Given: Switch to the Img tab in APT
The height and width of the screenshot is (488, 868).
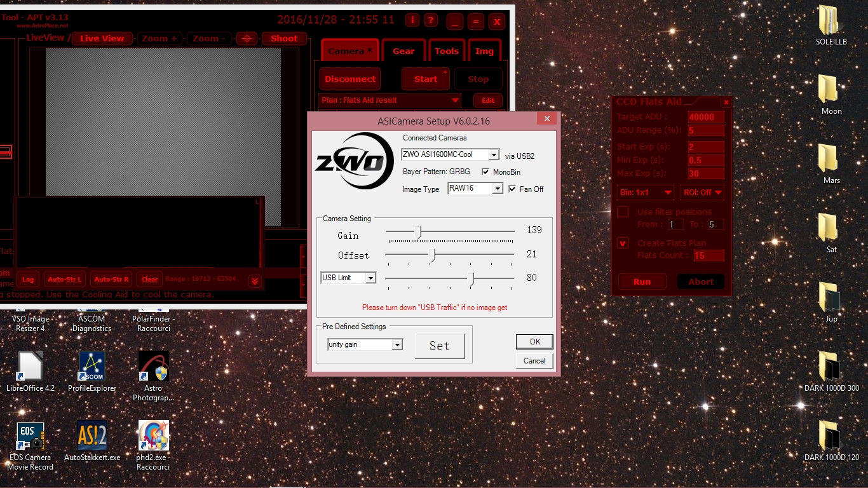Looking at the screenshot, I should click(x=484, y=51).
